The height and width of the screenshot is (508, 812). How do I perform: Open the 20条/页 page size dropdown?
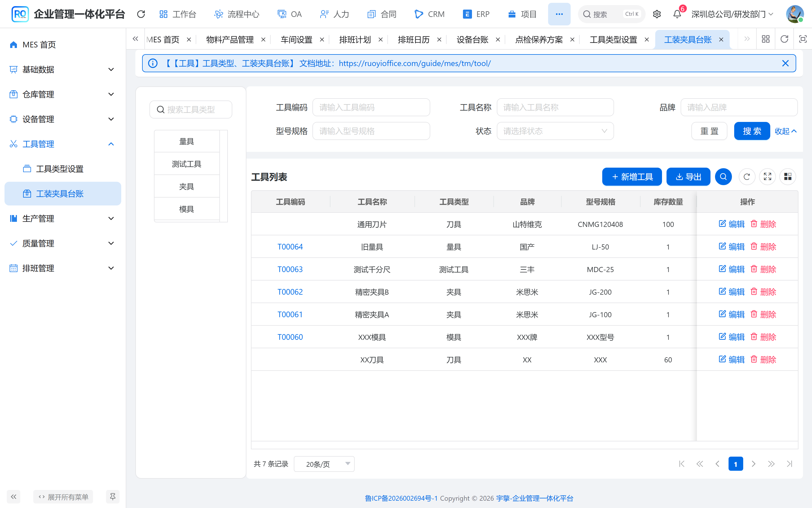point(324,464)
